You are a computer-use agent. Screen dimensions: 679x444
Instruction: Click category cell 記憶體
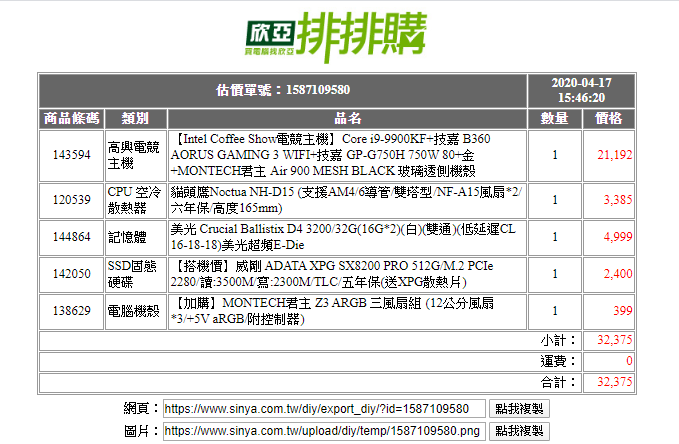pos(136,237)
